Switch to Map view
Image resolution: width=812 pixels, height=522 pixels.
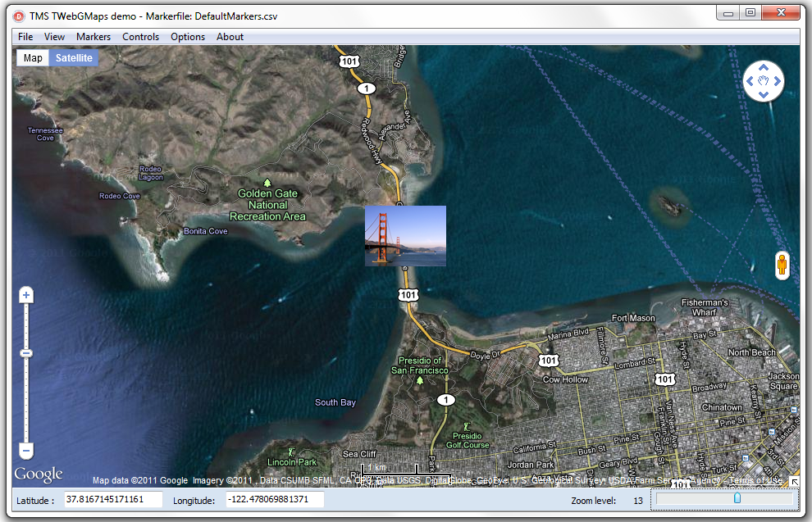tap(33, 58)
